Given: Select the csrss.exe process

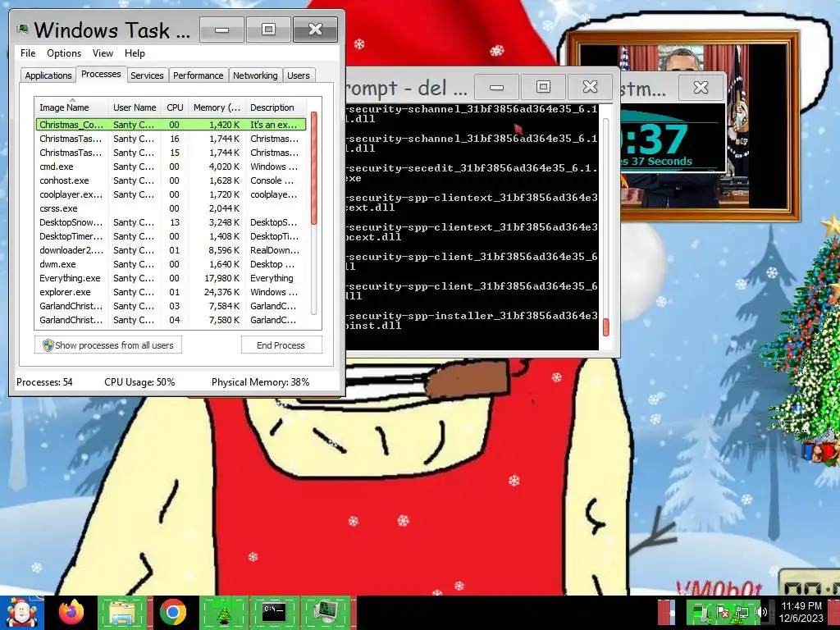Looking at the screenshot, I should click(171, 208).
